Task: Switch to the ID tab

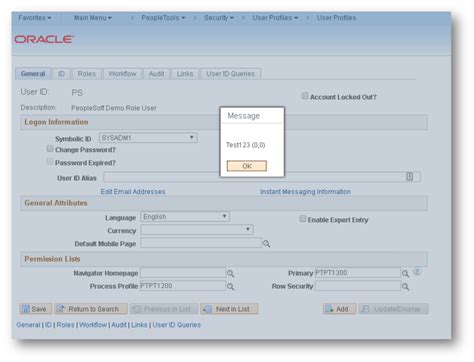Action: click(61, 74)
